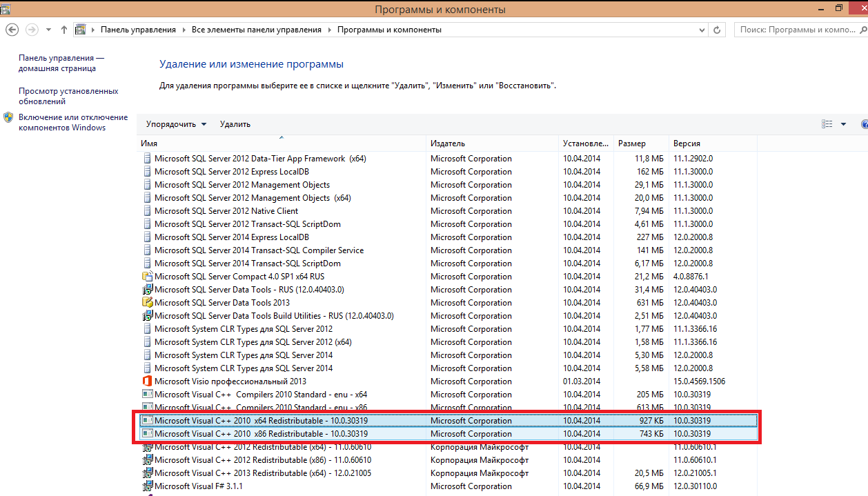868x496 pixels.
Task: Click icon of Visual C++ 2013 Redistributable (x64)
Action: point(147,473)
